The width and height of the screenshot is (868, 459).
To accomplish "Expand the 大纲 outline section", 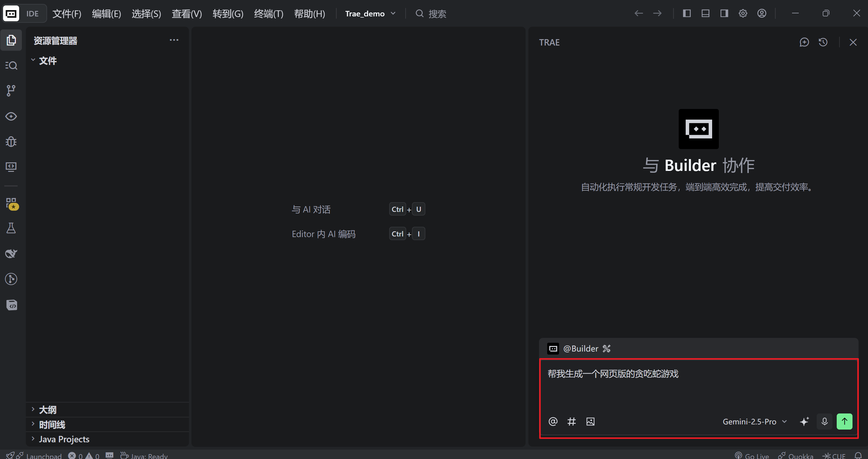I will click(47, 410).
